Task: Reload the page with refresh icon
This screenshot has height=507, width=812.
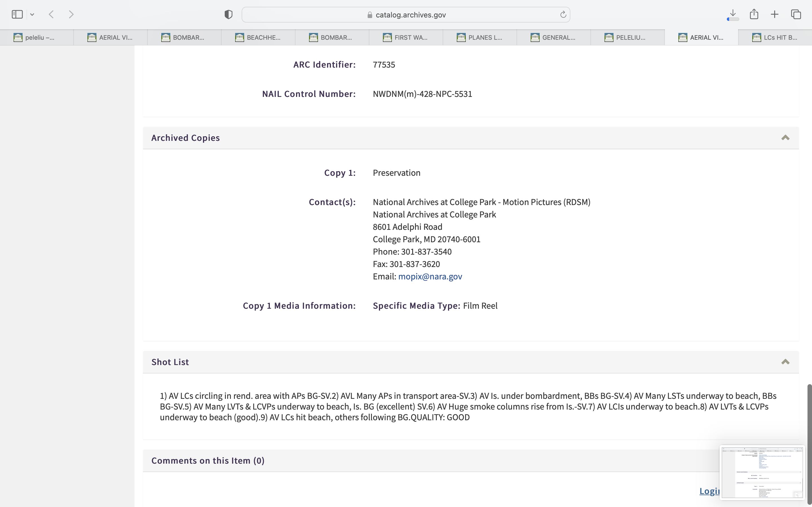Action: tap(563, 14)
